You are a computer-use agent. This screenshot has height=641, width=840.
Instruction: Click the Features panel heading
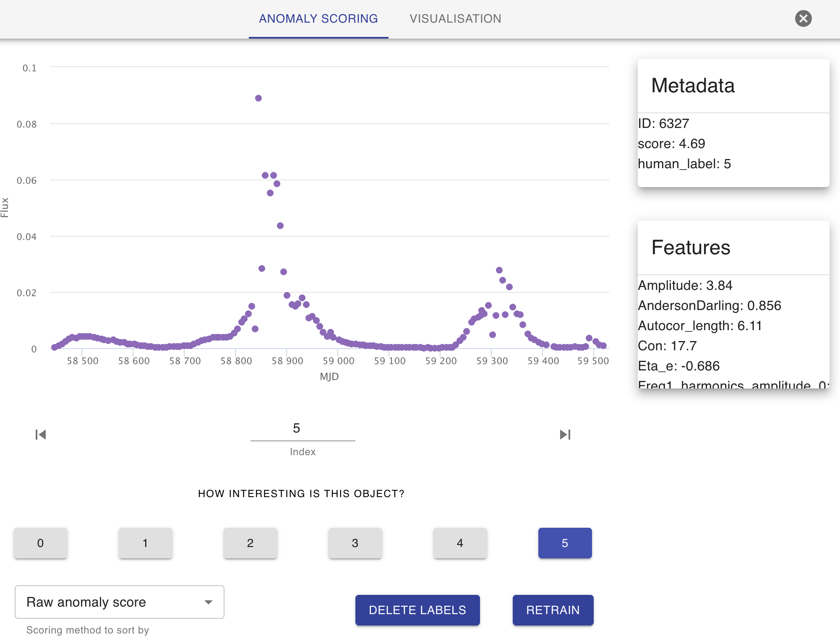tap(691, 248)
